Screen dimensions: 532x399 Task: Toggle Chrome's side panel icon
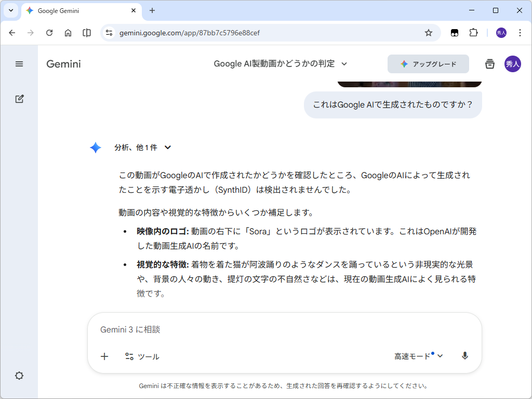point(87,32)
